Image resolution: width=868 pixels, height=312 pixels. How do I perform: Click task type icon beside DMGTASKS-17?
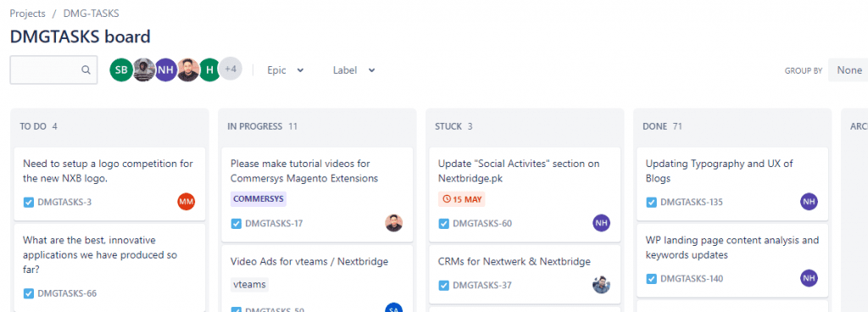pyautogui.click(x=236, y=224)
